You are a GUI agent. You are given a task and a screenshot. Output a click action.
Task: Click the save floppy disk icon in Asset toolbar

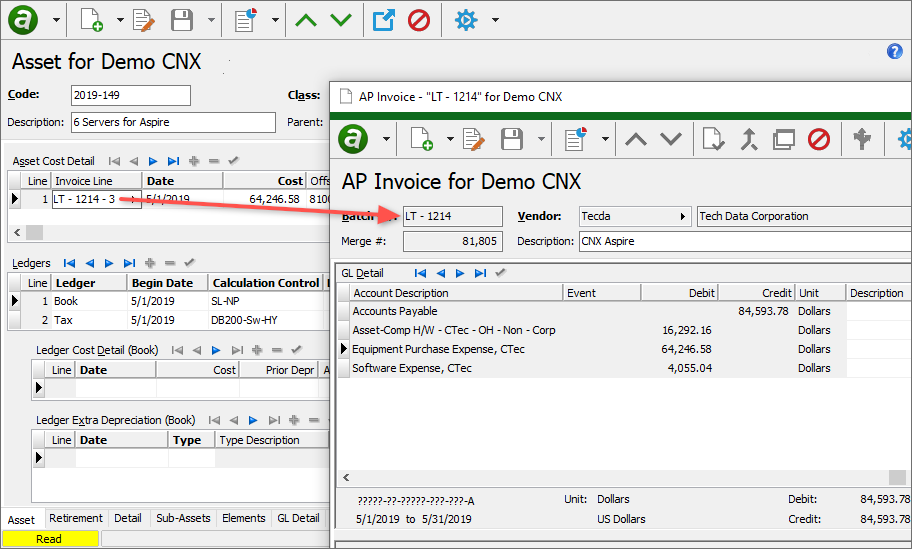click(181, 19)
